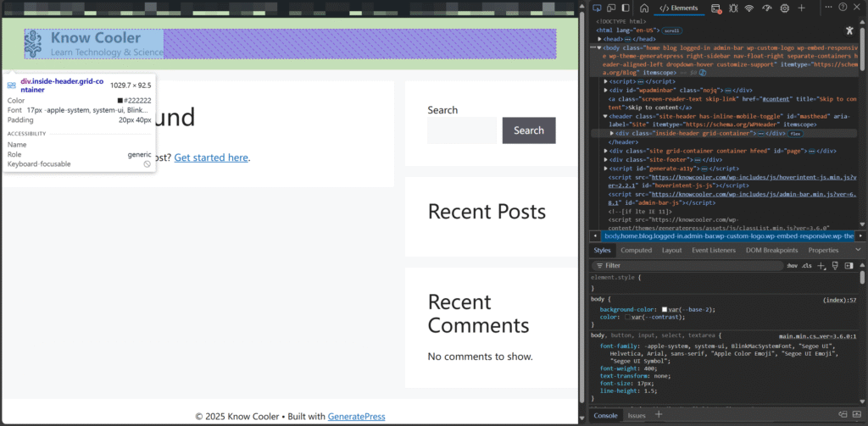Image resolution: width=868 pixels, height=426 pixels.
Task: Open the DevTools Welcome home icon
Action: (x=644, y=8)
